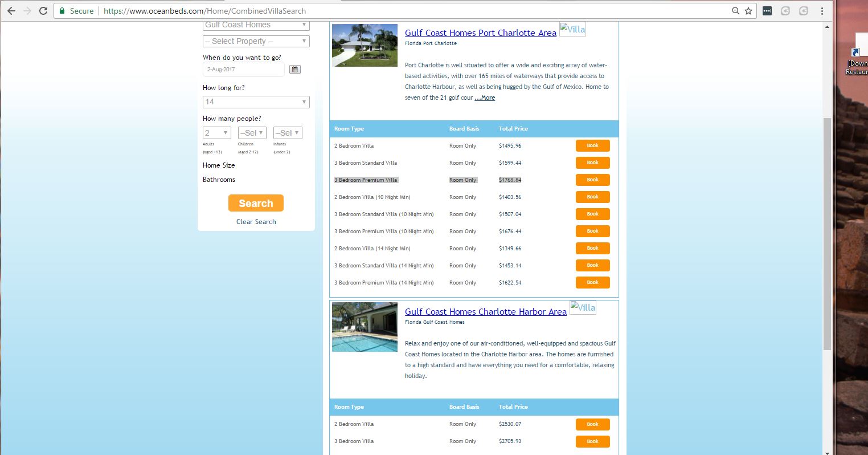868x455 pixels.
Task: Click the 3 Bedroom Standard Villa $1599.44 row name
Action: 366,163
